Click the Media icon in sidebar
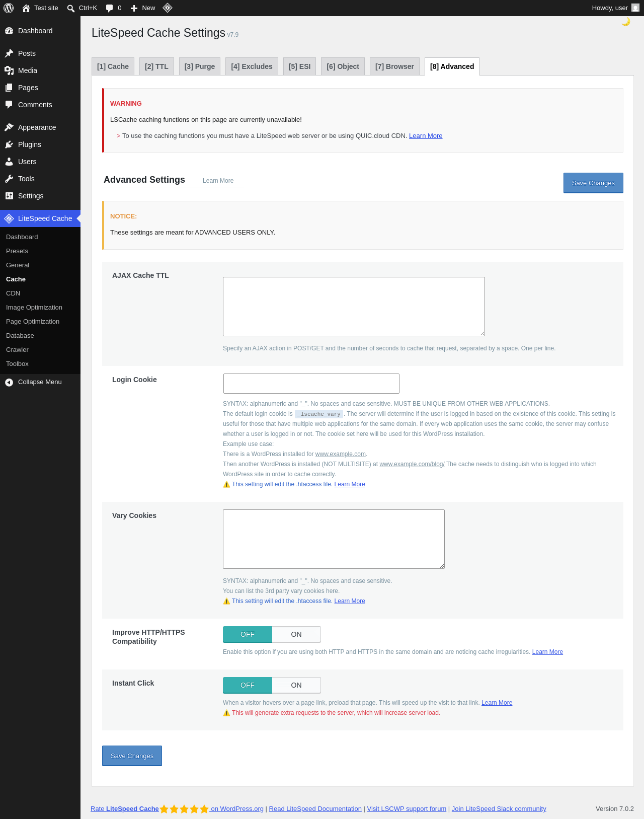The width and height of the screenshot is (644, 819). point(9,70)
